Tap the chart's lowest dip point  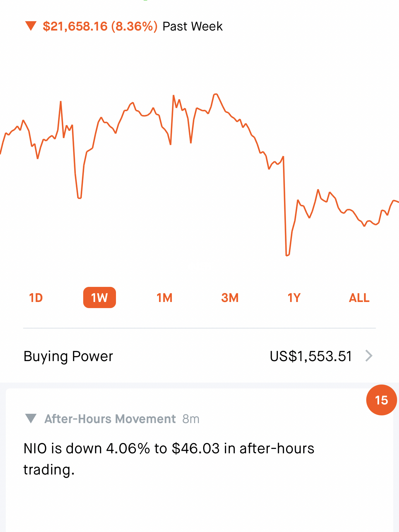coord(287,255)
